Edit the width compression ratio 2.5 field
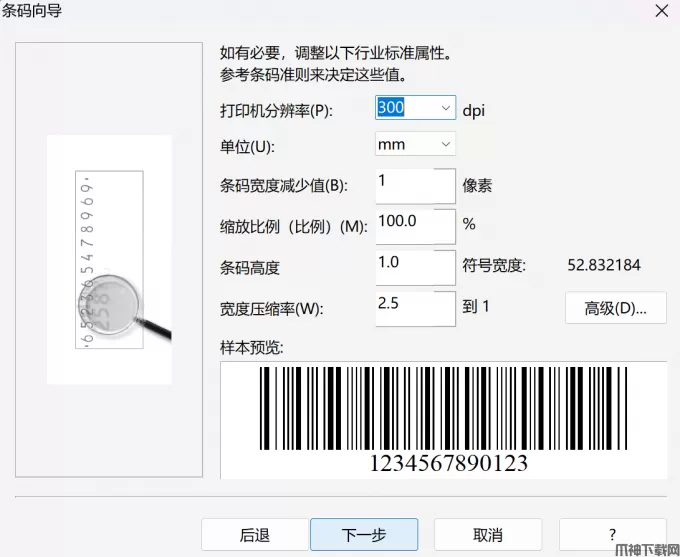This screenshot has height=557, width=680. [415, 308]
